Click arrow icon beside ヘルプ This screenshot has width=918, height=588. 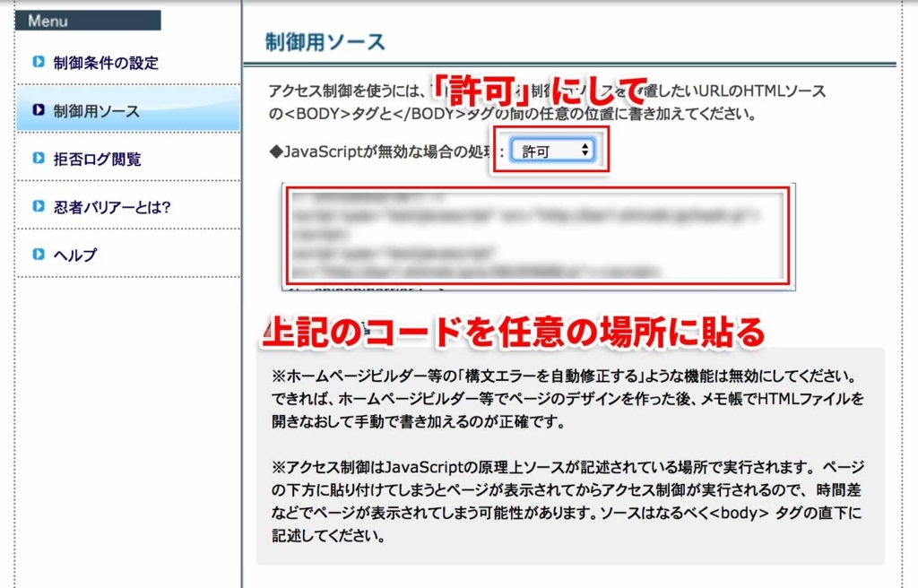(39, 254)
